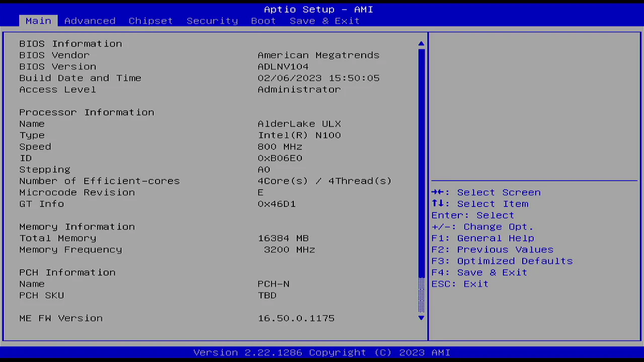This screenshot has width=644, height=362.
Task: Select the Processor Information heading
Action: [87, 112]
